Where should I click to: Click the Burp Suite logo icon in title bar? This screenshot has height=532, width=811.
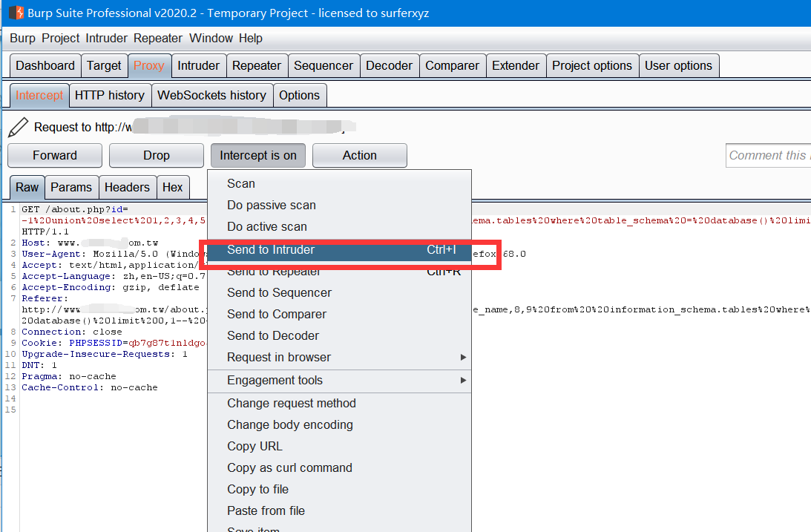[16, 13]
